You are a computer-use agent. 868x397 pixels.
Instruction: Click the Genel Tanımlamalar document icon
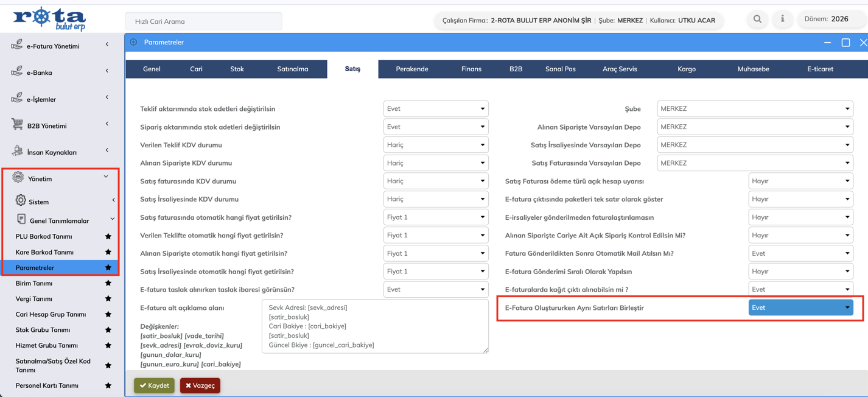21,220
